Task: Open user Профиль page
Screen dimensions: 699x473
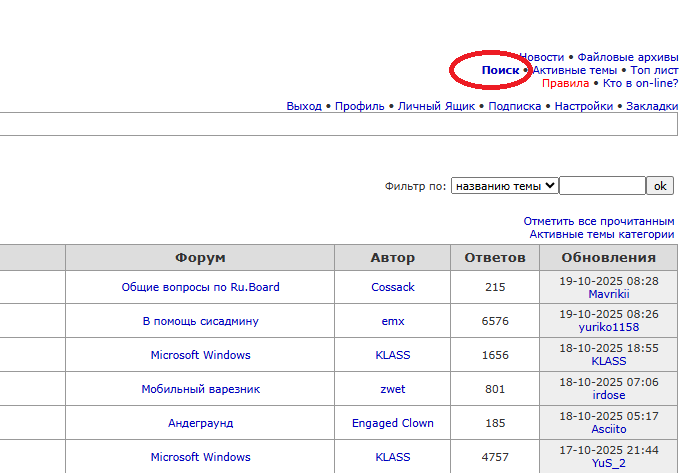Action: (x=360, y=106)
